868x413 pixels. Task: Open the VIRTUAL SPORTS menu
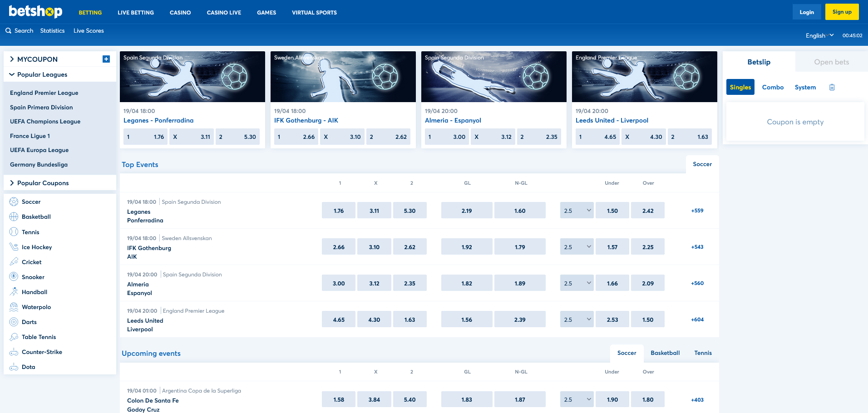pos(314,13)
